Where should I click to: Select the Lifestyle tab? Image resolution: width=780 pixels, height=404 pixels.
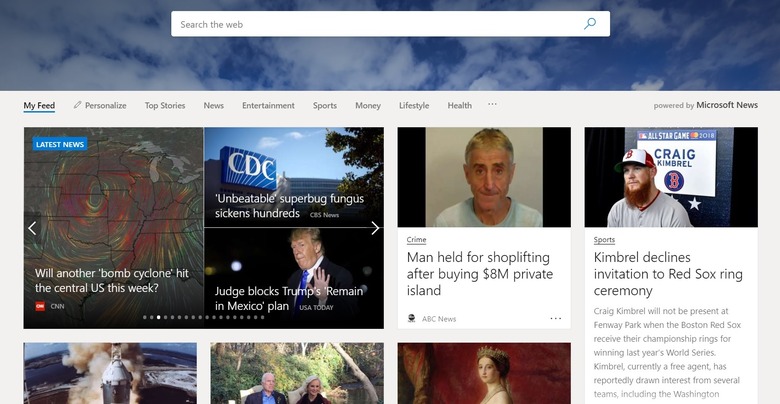coord(414,105)
